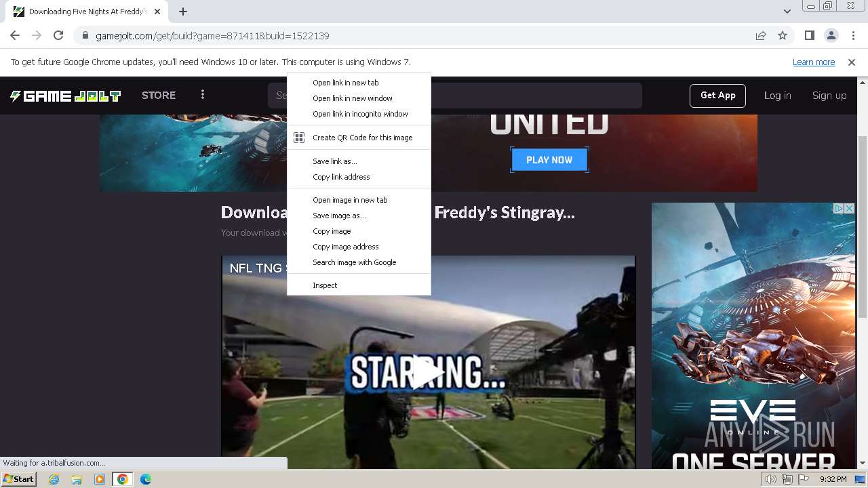
Task: Choose Open link in new window
Action: tap(359, 98)
